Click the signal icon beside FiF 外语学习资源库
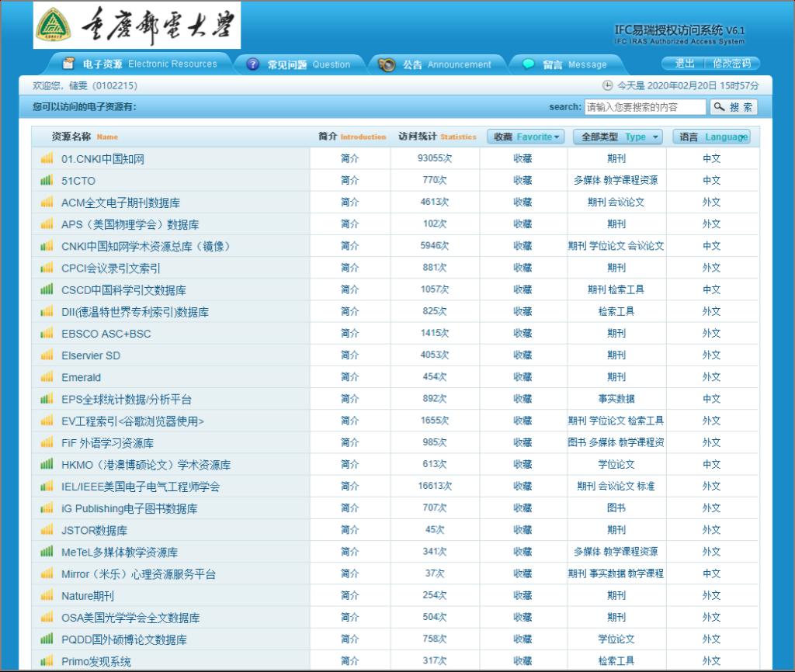Screen dimensions: 795x672 (x=47, y=442)
